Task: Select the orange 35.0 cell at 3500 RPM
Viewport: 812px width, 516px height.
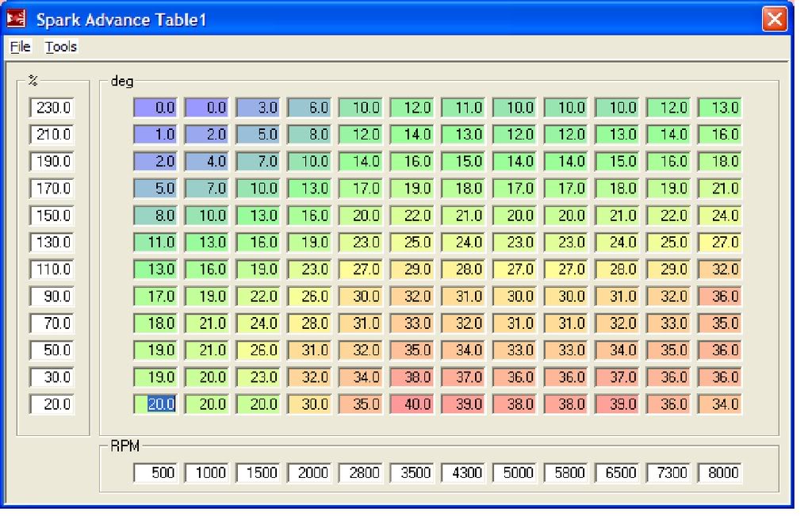Action: 412,350
